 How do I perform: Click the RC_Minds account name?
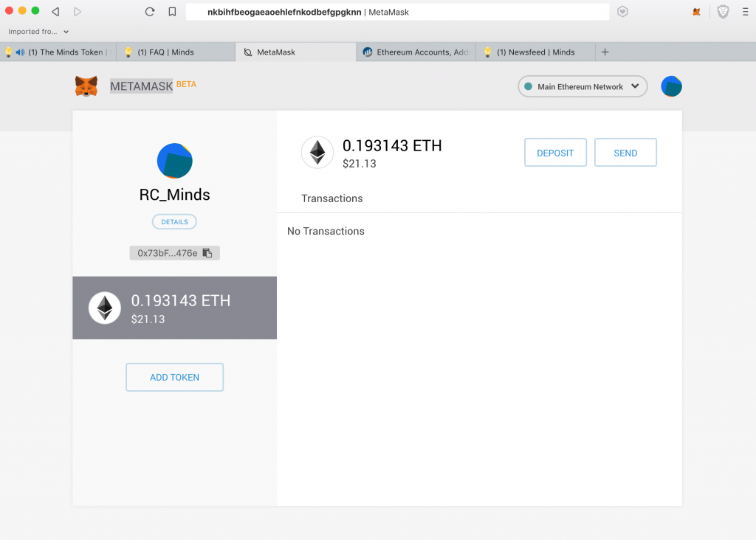[x=174, y=195]
